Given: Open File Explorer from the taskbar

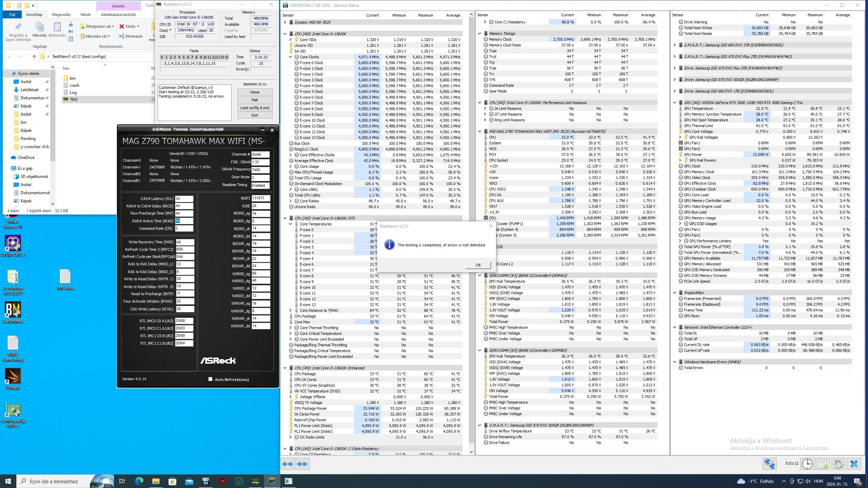Looking at the screenshot, I should click(156, 481).
